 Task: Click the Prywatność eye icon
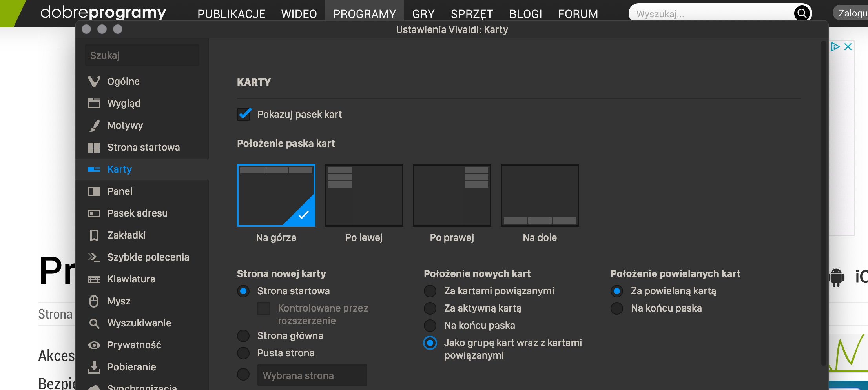[94, 345]
